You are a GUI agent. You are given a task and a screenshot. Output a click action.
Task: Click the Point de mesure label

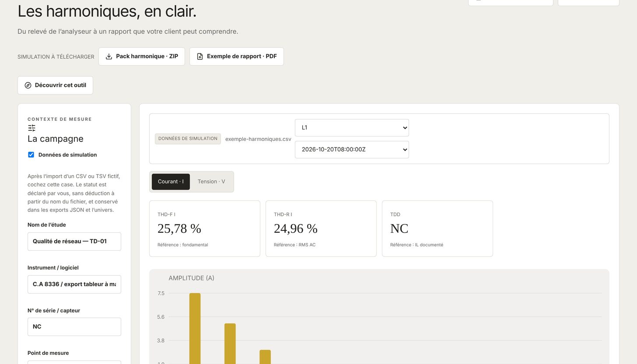[48, 353]
